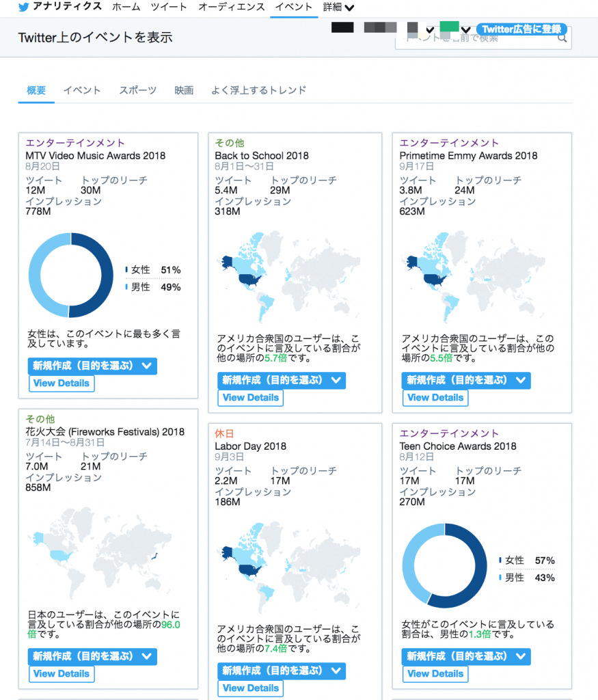This screenshot has width=598, height=700.
Task: Switch to the スポーツ tab
Action: pos(138,91)
